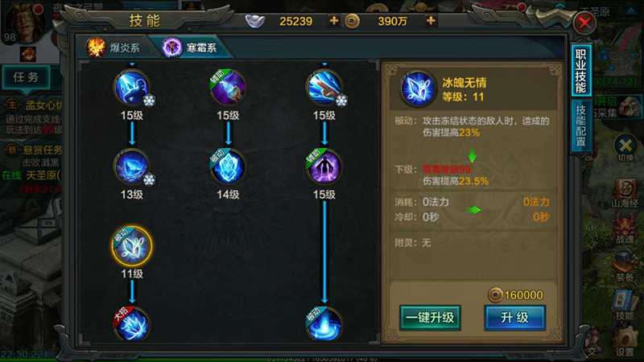Screen dimensions: 644x362
Task: Add copper coins with plus button
Action: coord(431,21)
